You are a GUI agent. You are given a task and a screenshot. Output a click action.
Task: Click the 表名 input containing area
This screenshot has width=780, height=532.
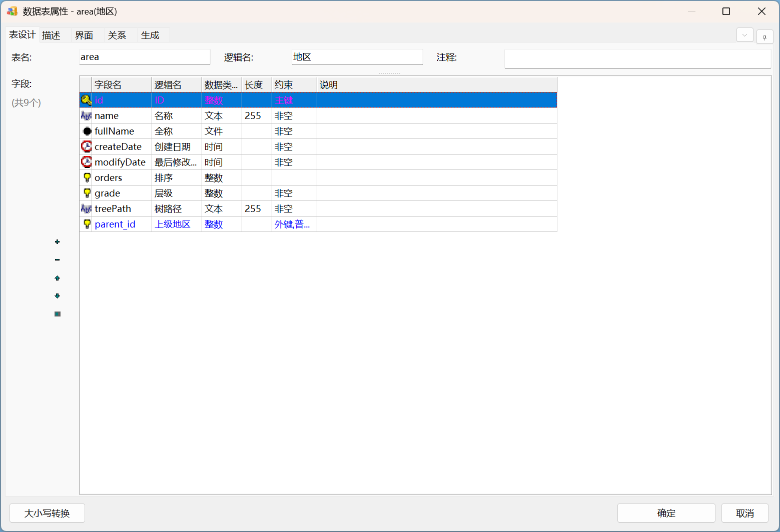pyautogui.click(x=145, y=57)
